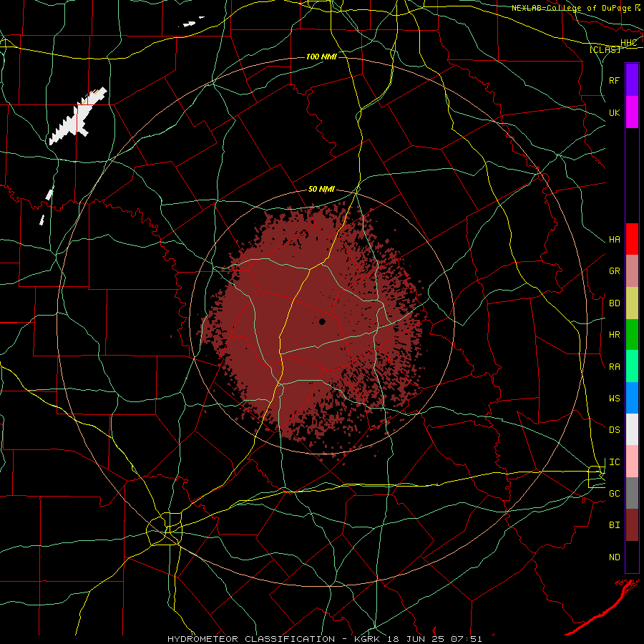The width and height of the screenshot is (644, 644).
Task: Click the RA legend label
Action: click(x=614, y=367)
